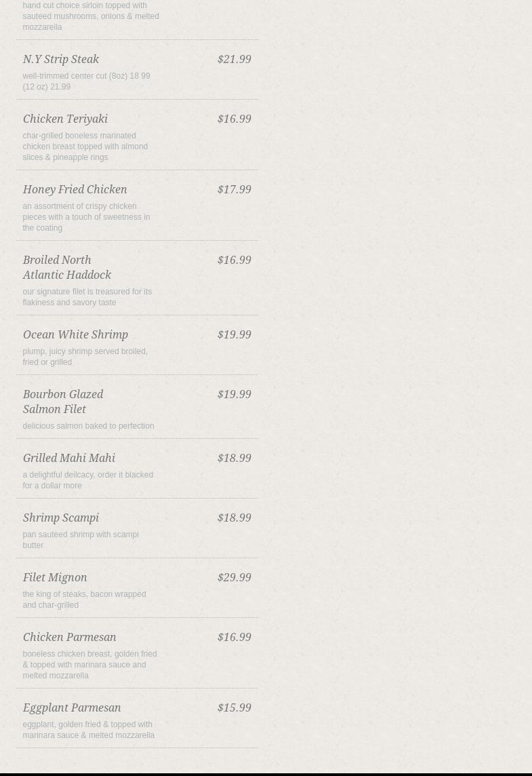Screen dimensions: 532x776
Task: Click the Chicken Teriyaki description text
Action: point(85,147)
